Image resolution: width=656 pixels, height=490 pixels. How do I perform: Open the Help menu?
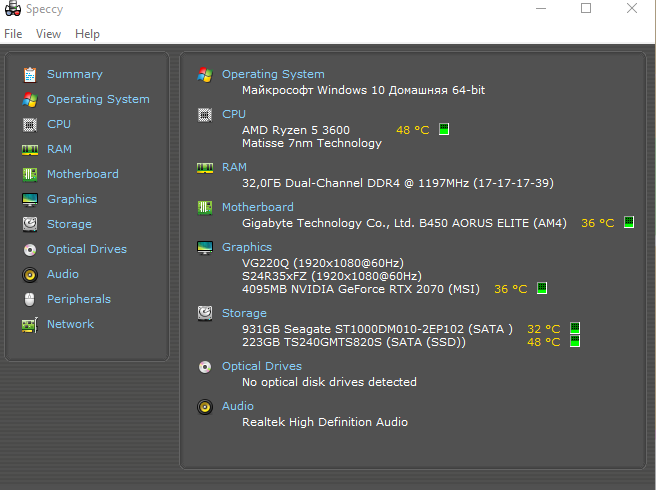[87, 34]
